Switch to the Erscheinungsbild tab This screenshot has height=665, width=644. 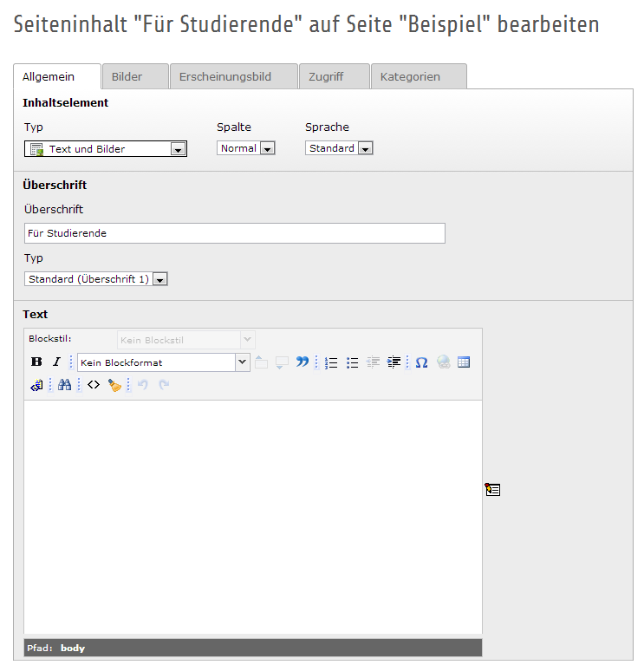coord(225,76)
